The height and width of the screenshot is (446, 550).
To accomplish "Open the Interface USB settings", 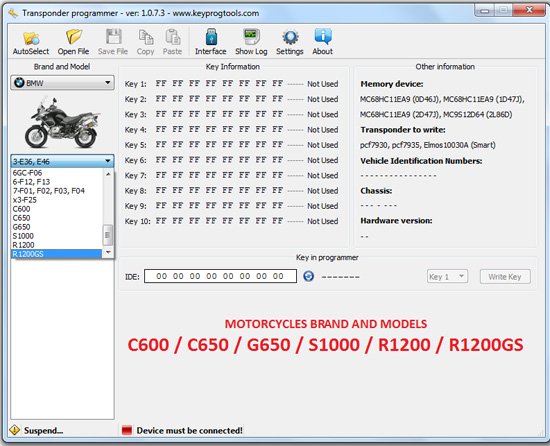I will 210,42.
